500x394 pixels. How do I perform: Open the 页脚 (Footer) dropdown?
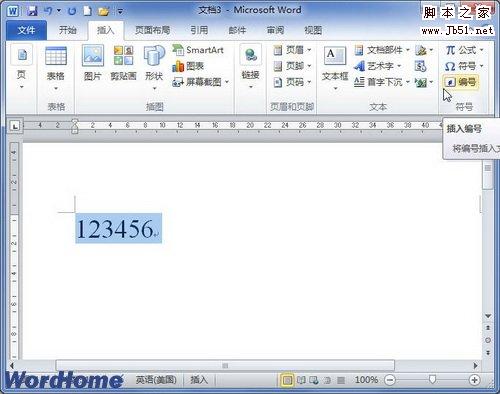click(292, 66)
